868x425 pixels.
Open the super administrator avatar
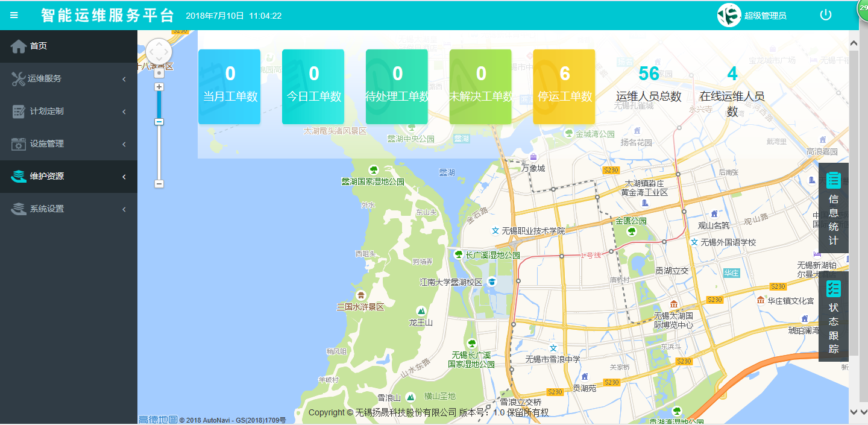click(x=729, y=16)
